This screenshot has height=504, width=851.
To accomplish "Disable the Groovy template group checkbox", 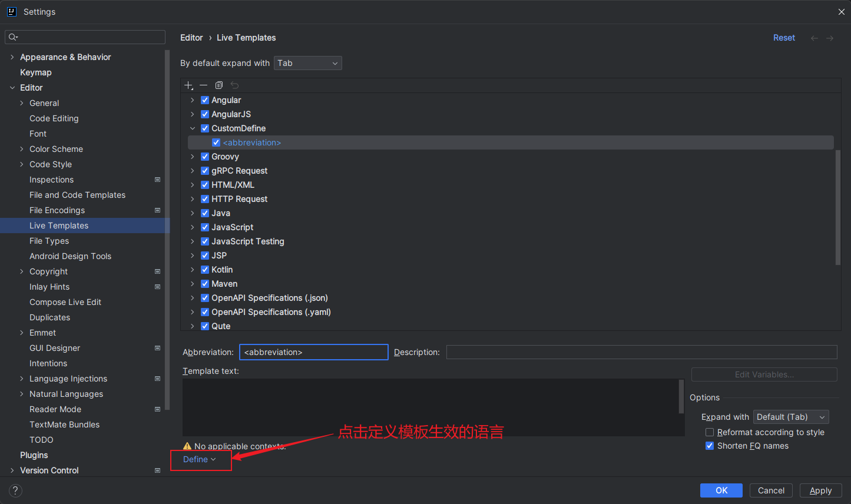I will (x=205, y=157).
